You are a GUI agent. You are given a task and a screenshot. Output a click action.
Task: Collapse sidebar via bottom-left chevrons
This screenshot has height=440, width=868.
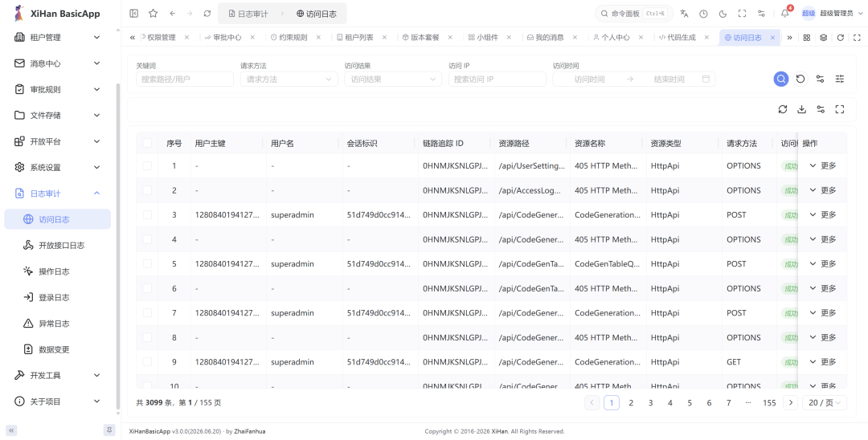pos(11,430)
